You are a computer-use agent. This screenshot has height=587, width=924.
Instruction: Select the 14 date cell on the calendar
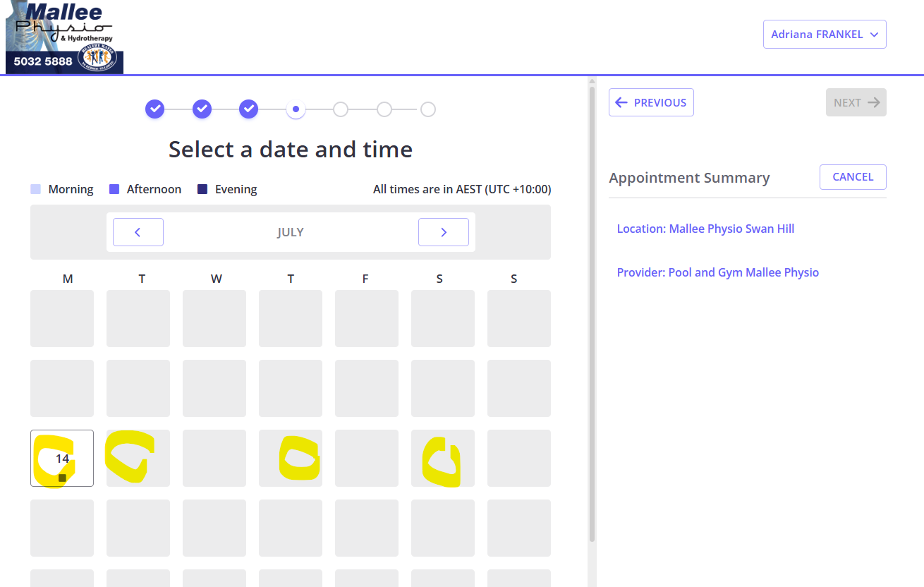point(62,458)
